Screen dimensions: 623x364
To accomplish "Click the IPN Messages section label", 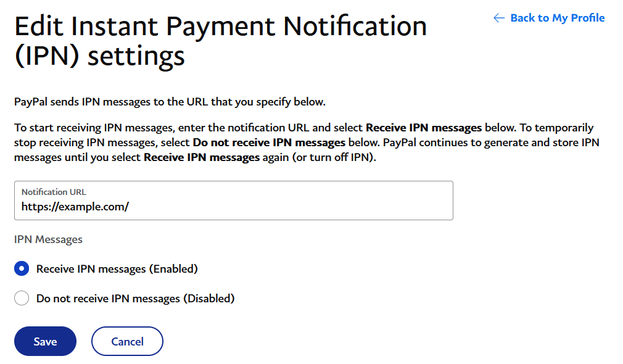I will click(48, 239).
